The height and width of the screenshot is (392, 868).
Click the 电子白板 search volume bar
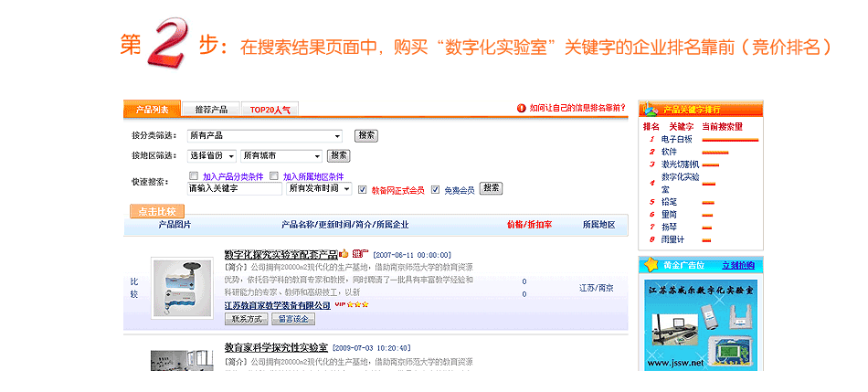coord(729,140)
